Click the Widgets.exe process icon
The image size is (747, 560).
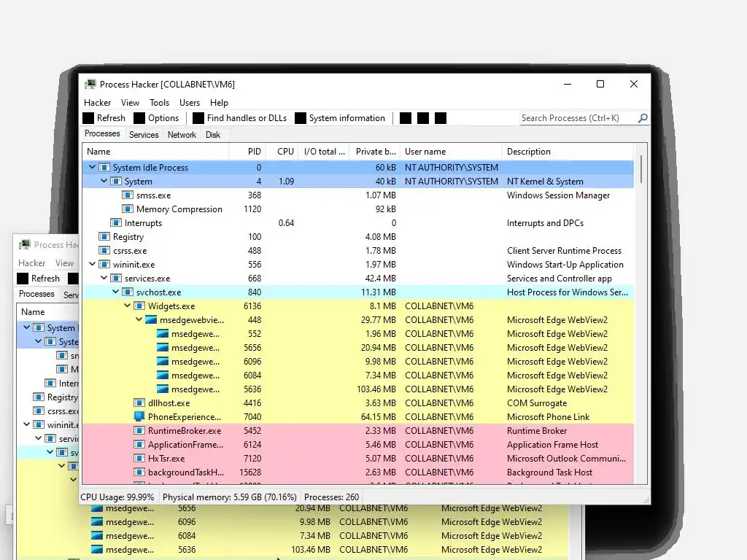pos(139,306)
